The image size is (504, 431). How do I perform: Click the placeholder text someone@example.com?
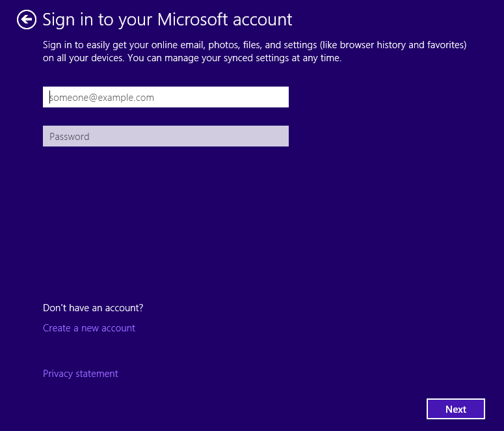point(102,98)
